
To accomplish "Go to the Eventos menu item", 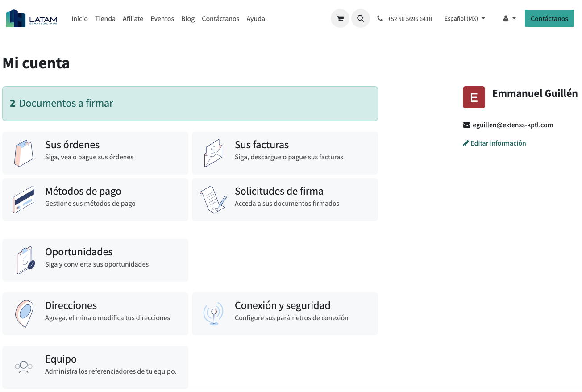I will pyautogui.click(x=162, y=19).
